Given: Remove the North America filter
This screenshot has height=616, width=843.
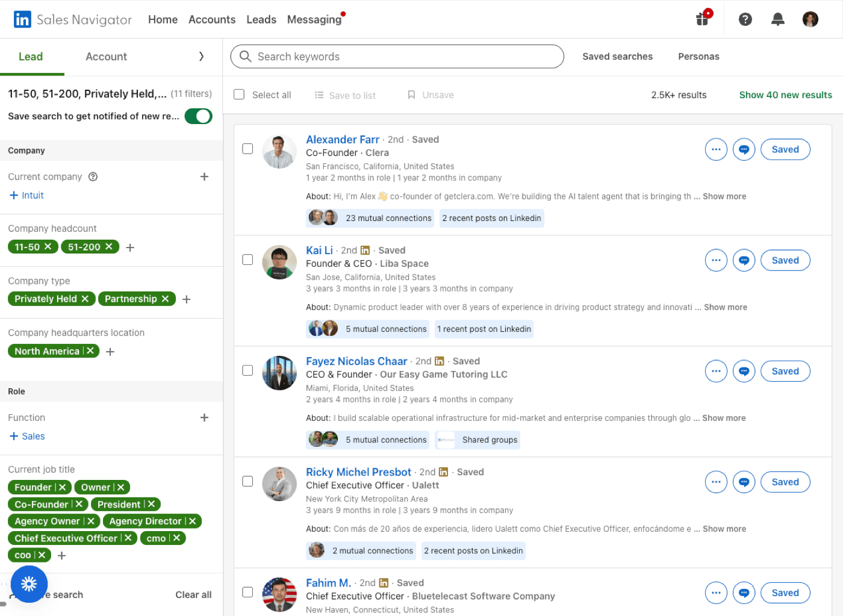Looking at the screenshot, I should tap(90, 350).
